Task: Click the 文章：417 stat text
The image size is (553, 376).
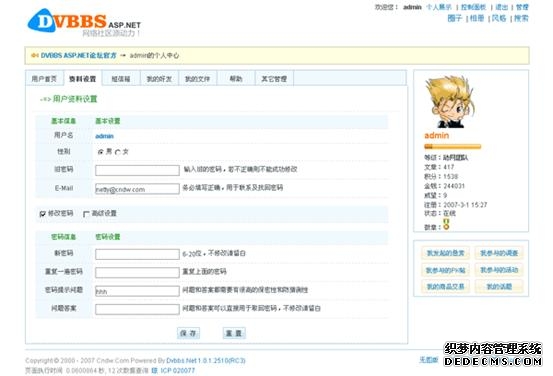Action: pyautogui.click(x=439, y=167)
